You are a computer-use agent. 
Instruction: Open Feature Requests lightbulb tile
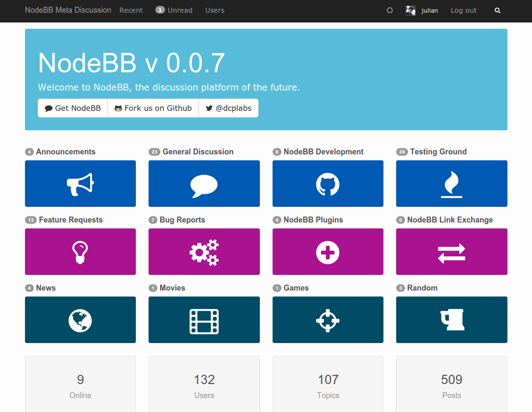click(80, 252)
